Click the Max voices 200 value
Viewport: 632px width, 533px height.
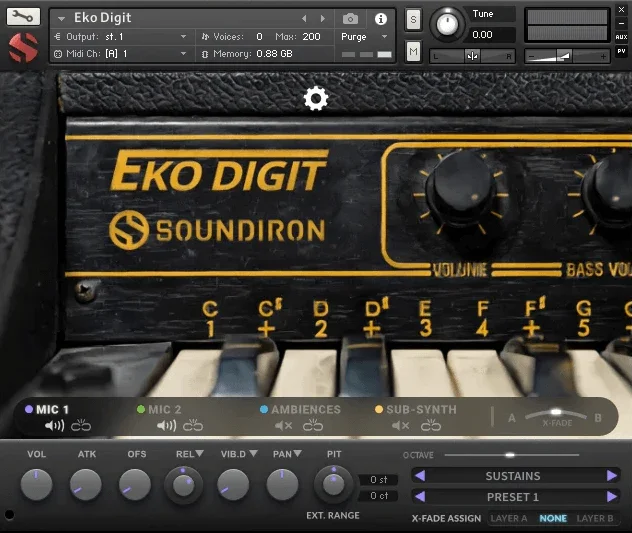point(312,37)
